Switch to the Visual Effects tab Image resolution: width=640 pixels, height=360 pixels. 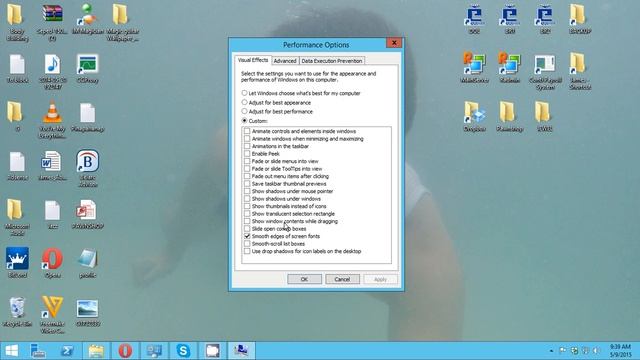pyautogui.click(x=253, y=60)
